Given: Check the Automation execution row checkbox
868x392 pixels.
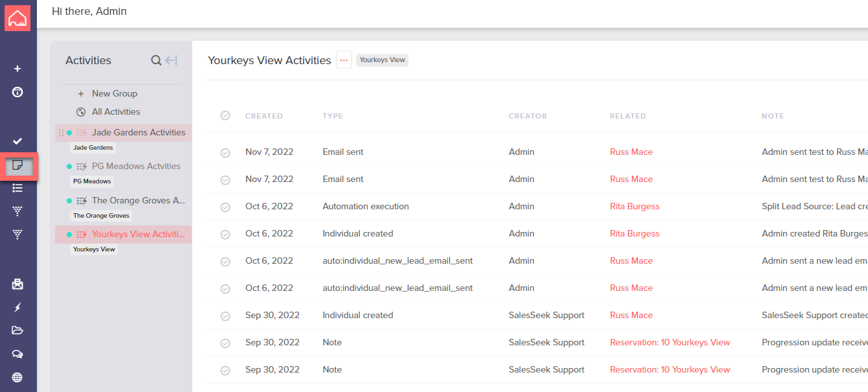Looking at the screenshot, I should point(225,207).
